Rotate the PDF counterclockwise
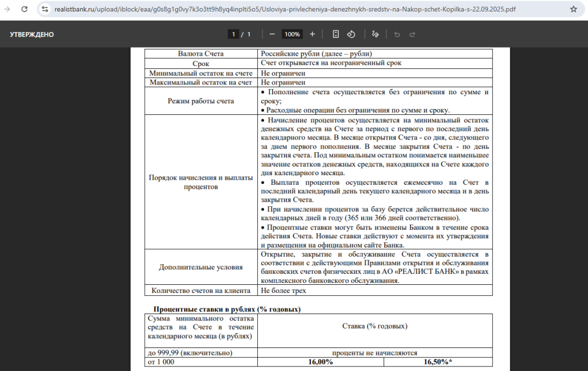Viewport: 588px width, 371px height. [351, 34]
